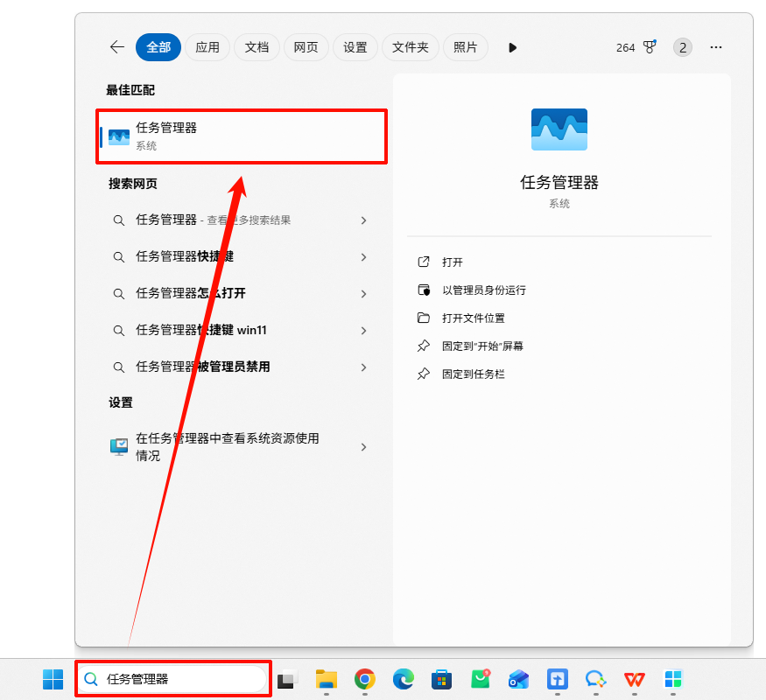Click the large 任务管理器 preview icon
The image size is (766, 700).
point(559,129)
